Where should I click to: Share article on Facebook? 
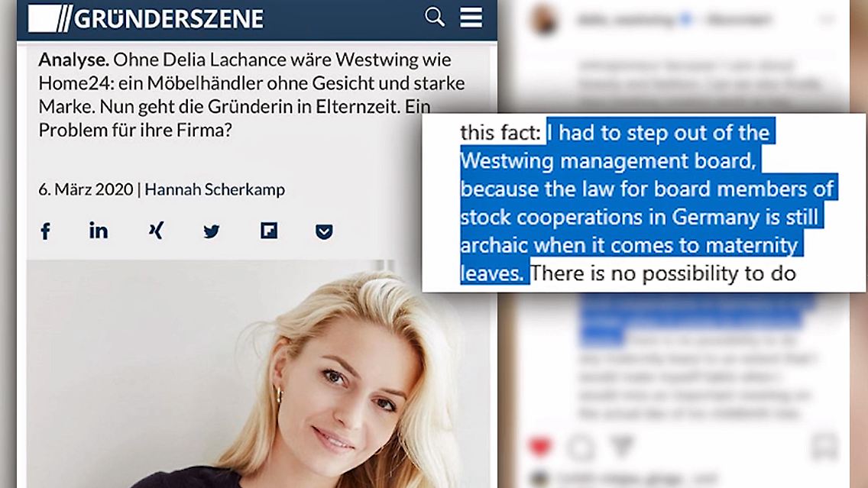click(46, 231)
